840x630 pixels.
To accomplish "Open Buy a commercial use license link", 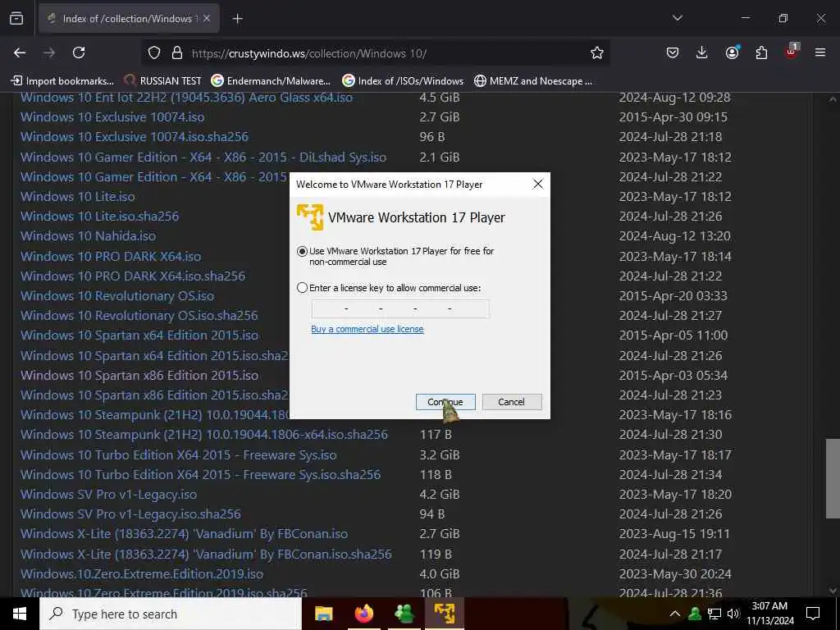I will point(367,329).
